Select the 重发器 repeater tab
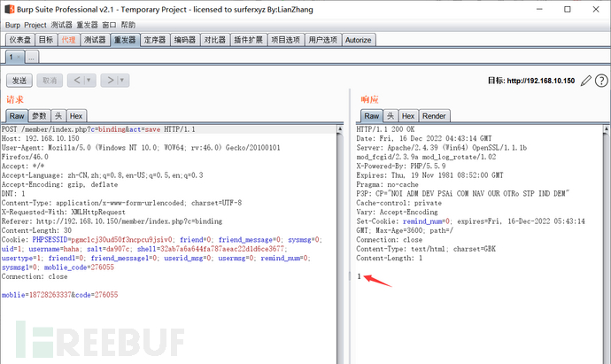 [x=125, y=40]
